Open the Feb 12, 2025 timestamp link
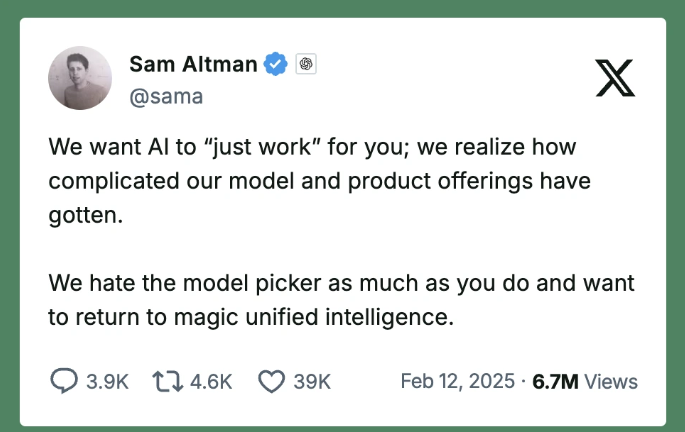The image size is (685, 432). tap(457, 381)
